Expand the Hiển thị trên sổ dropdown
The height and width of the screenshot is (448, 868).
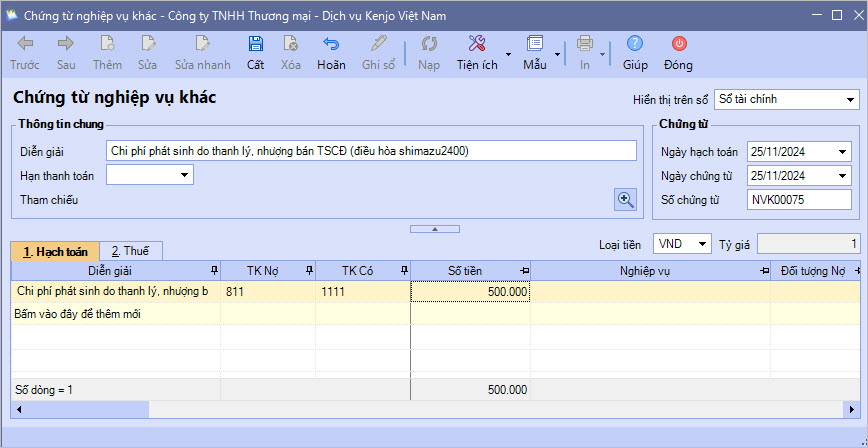pyautogui.click(x=850, y=99)
